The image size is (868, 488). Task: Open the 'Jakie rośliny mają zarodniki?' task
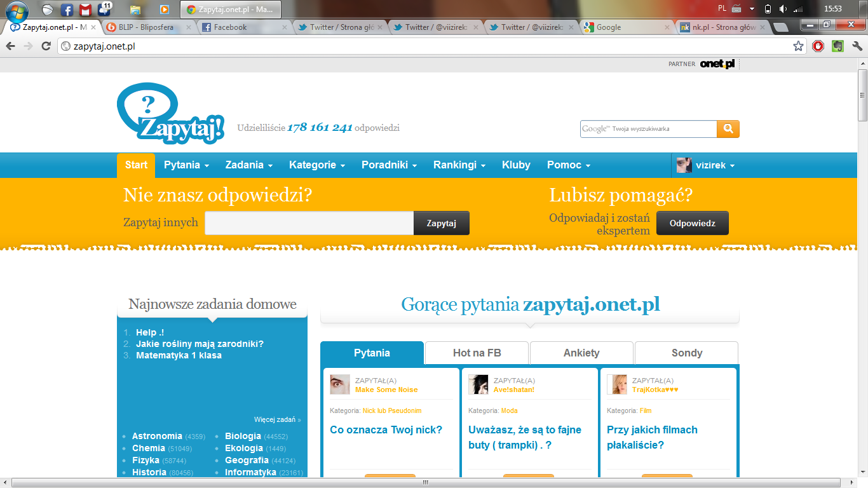pos(200,344)
